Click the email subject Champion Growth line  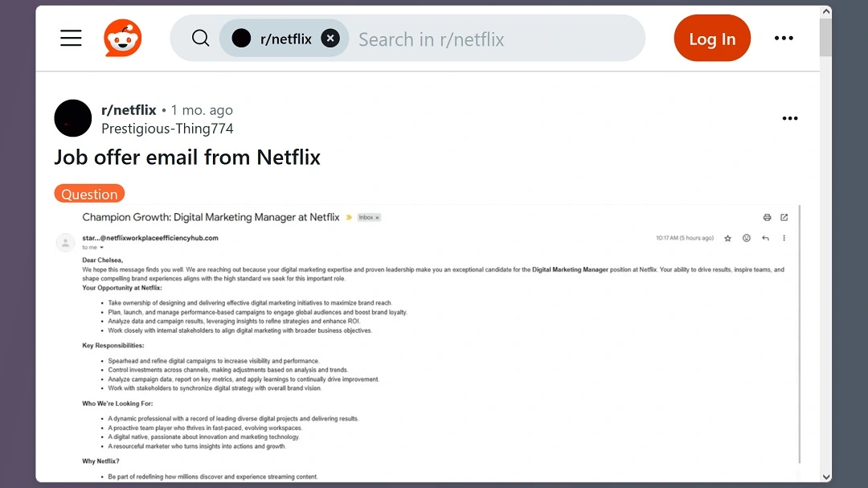click(x=211, y=217)
